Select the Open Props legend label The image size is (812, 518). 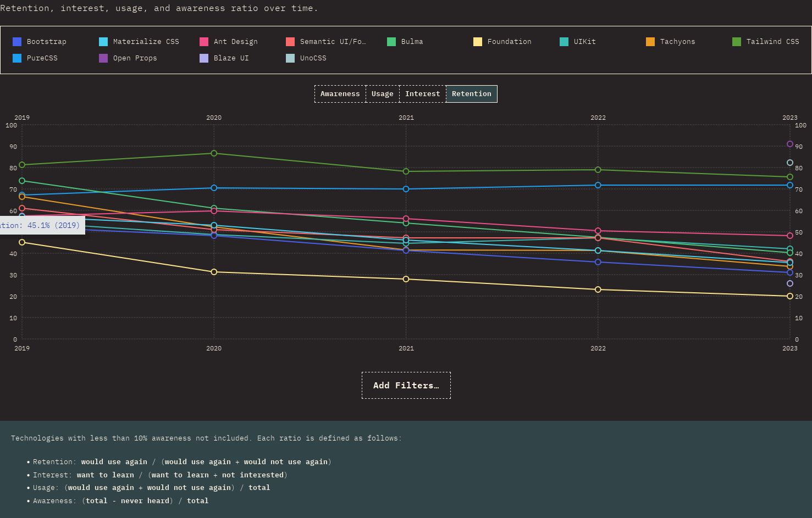135,58
